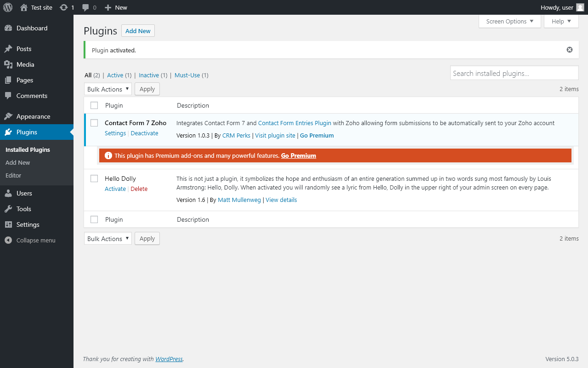Open Appearance menu
The image size is (588, 368).
[33, 116]
